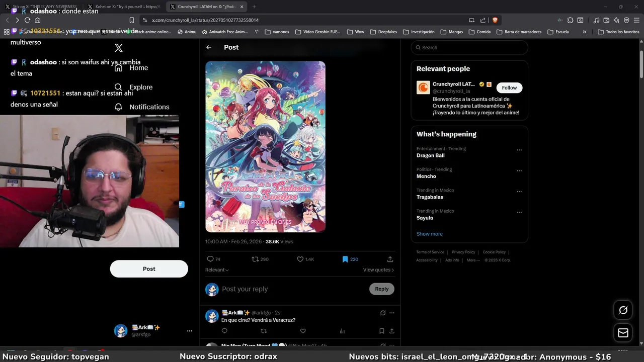
Task: Open Notifications in X sidebar
Action: click(142, 107)
